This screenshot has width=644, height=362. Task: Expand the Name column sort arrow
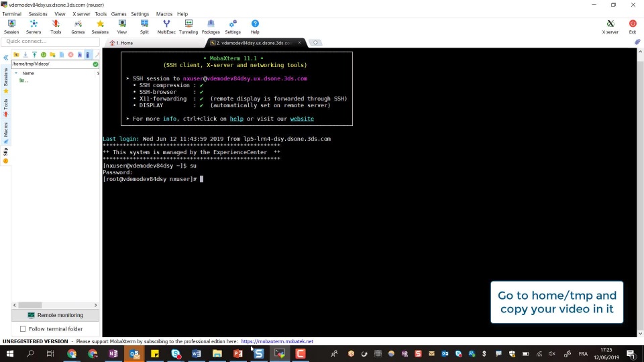(16, 73)
